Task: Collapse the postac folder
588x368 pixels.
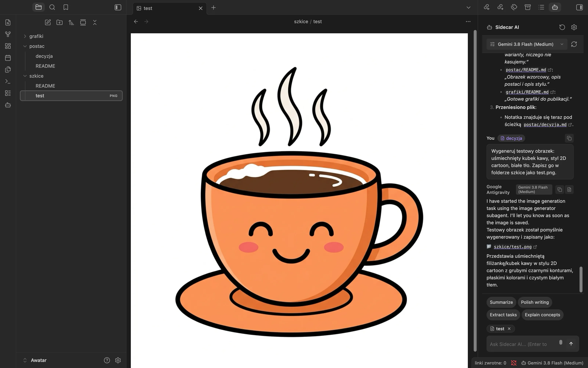Action: click(x=25, y=46)
